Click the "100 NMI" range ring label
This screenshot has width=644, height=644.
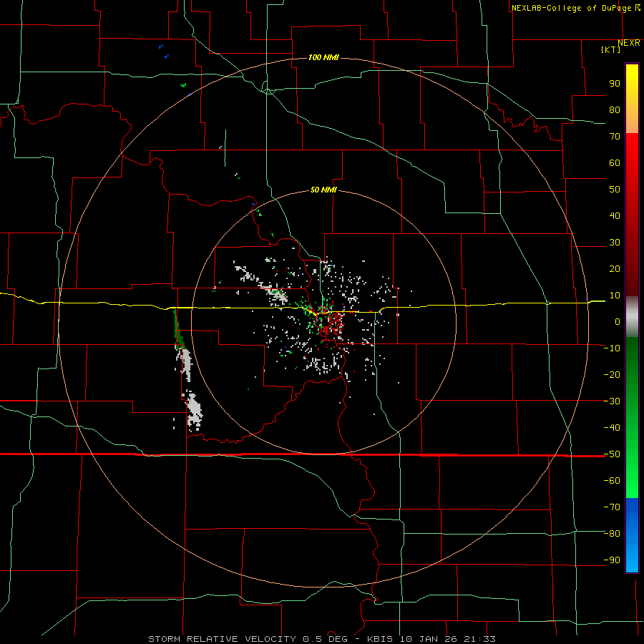pyautogui.click(x=323, y=57)
